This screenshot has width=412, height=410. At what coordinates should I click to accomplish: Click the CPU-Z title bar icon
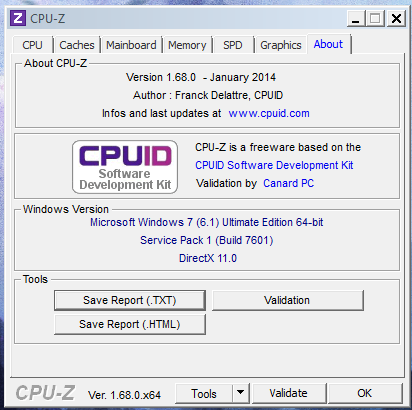pyautogui.click(x=18, y=18)
